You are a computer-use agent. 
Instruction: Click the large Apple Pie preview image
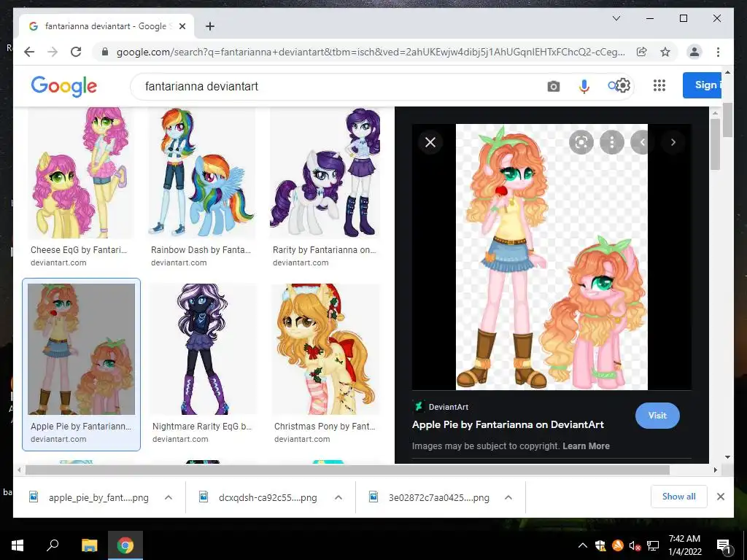point(551,257)
